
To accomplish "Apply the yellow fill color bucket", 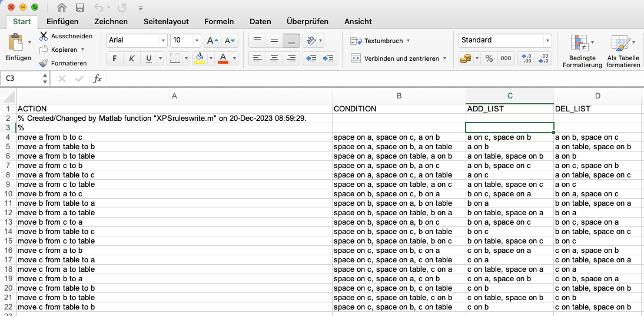I will tap(199, 58).
